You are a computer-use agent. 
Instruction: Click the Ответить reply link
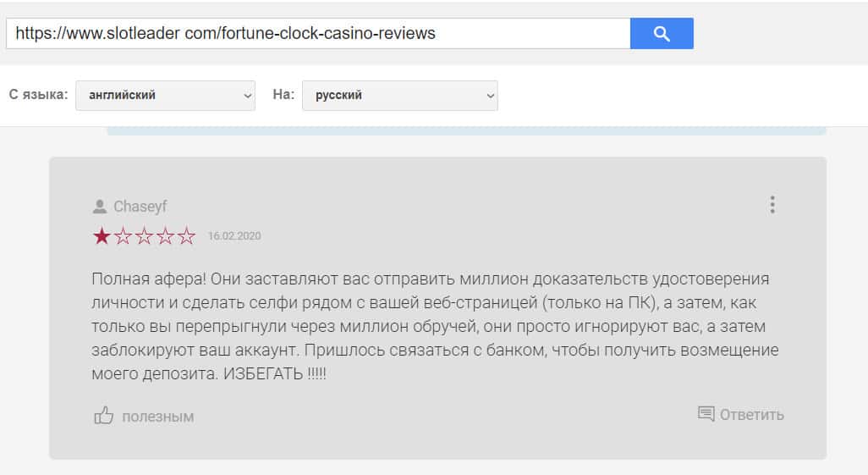[751, 415]
